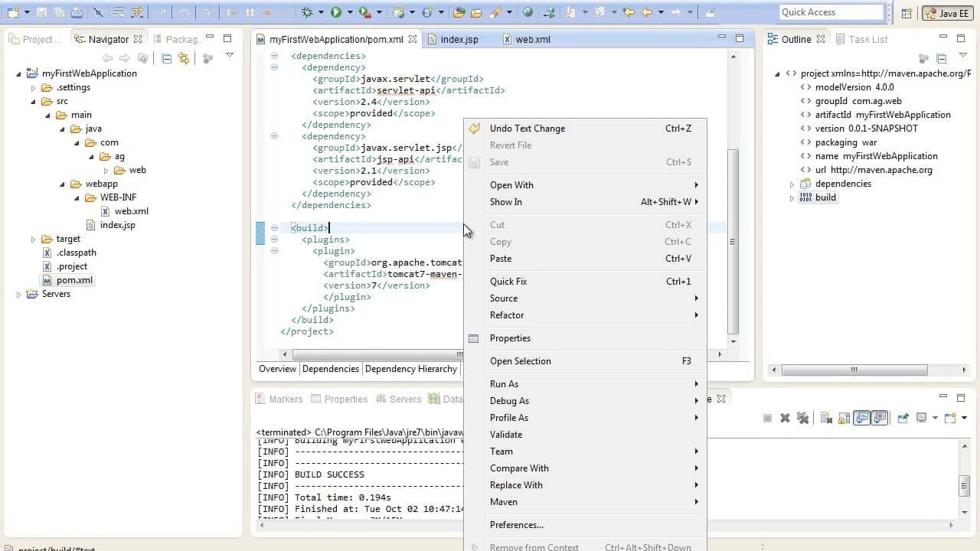Open the Dependency Hierarchy tab
This screenshot has width=980, height=551.
click(411, 369)
